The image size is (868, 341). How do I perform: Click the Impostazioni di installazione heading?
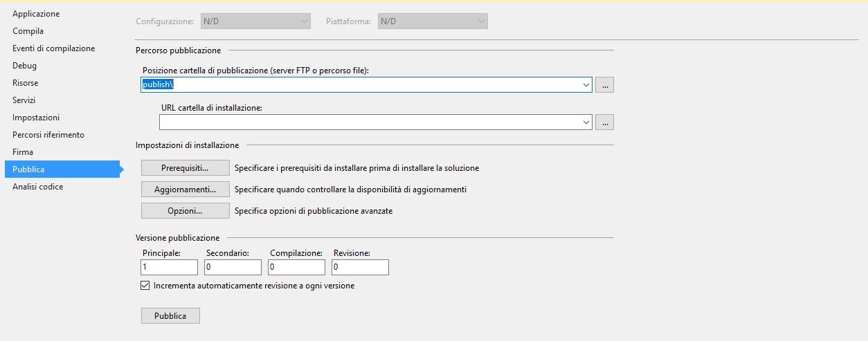(188, 145)
